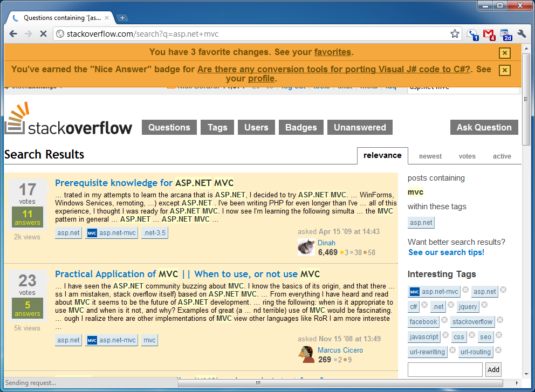Viewport: 535px width, 392px height.
Task: Click Dinah's user avatar
Action: point(306,247)
